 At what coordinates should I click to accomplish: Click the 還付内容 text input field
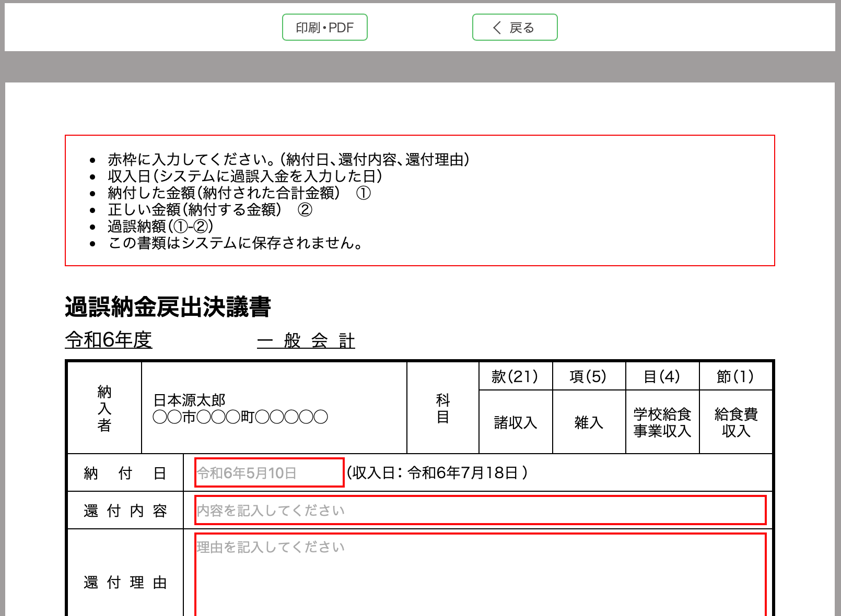(480, 510)
